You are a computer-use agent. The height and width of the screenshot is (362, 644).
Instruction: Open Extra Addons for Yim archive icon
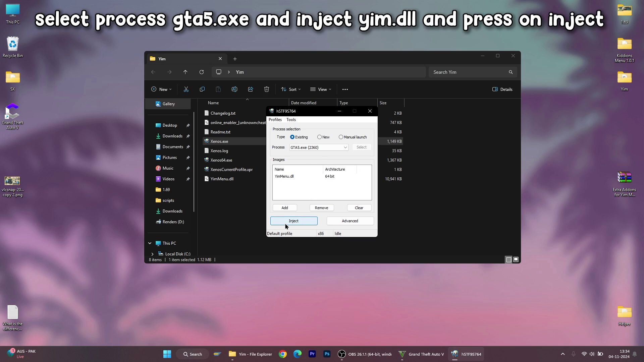pos(624,184)
